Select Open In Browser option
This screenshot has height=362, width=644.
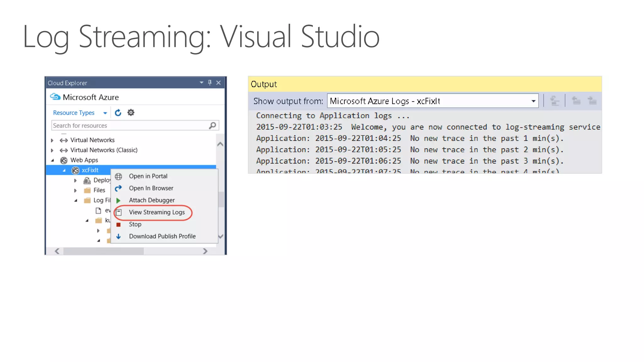[x=151, y=188]
